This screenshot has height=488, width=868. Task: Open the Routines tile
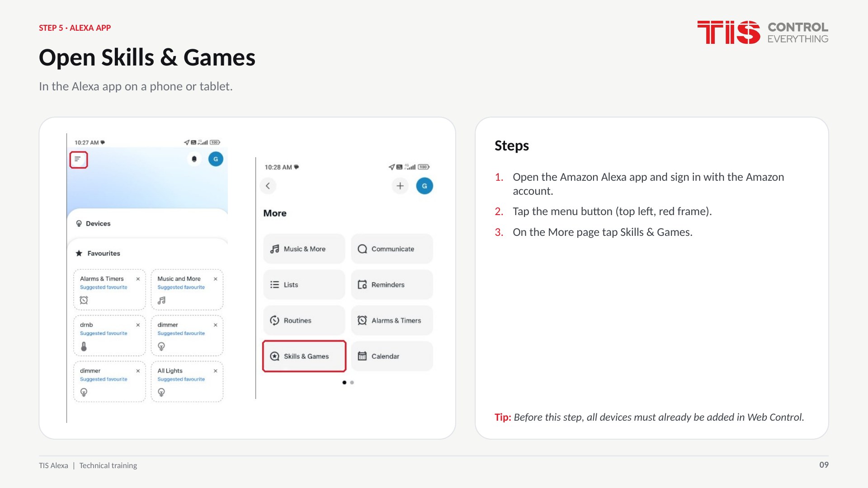(304, 320)
